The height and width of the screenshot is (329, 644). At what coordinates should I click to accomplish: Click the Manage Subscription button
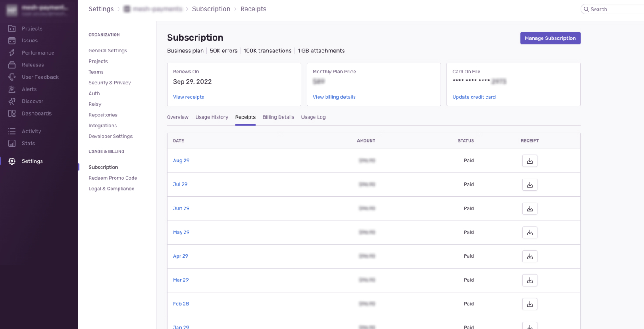point(550,38)
